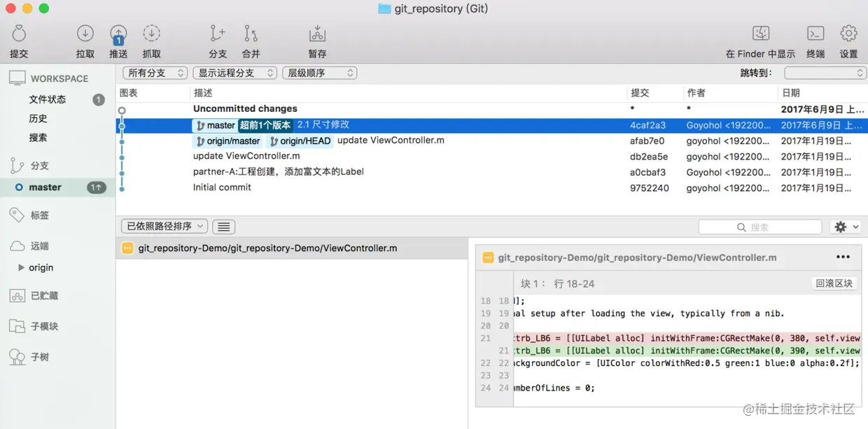Click the 作者 author column header

[x=696, y=92]
